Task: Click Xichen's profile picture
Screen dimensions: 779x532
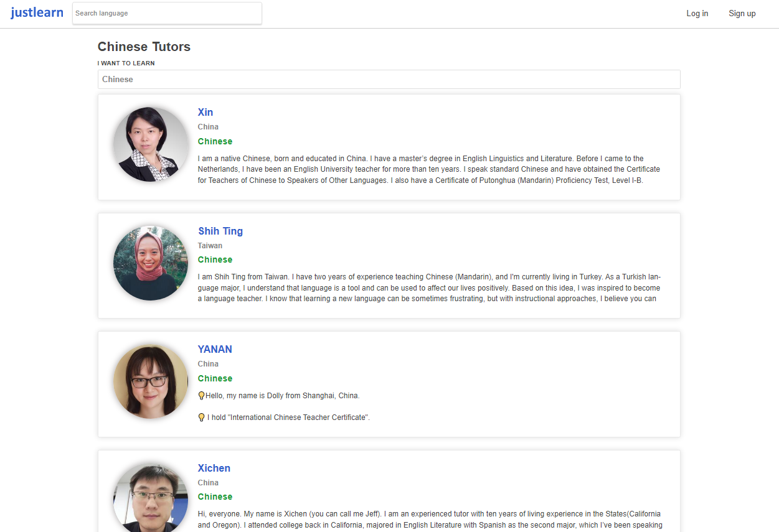Action: (151, 498)
